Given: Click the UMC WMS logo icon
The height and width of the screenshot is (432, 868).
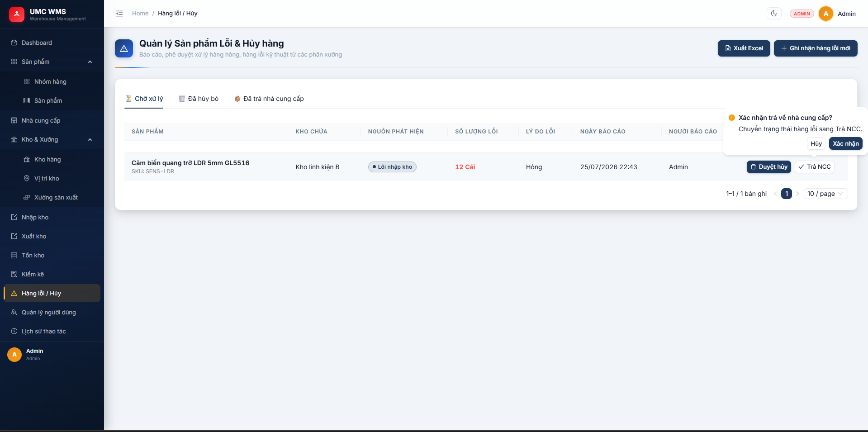Looking at the screenshot, I should 17,14.
